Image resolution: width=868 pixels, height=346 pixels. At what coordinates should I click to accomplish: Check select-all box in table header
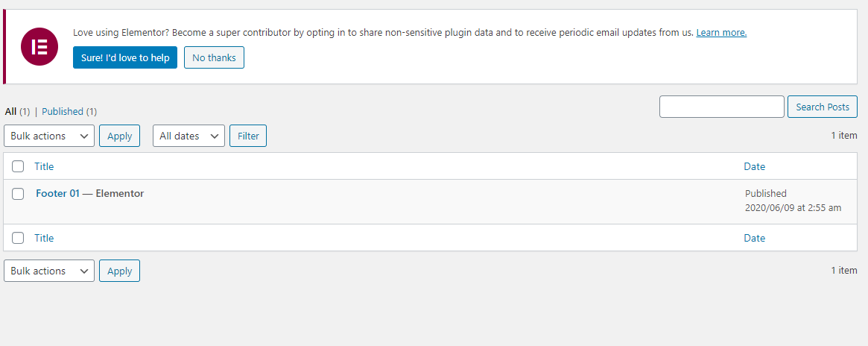pyautogui.click(x=18, y=166)
